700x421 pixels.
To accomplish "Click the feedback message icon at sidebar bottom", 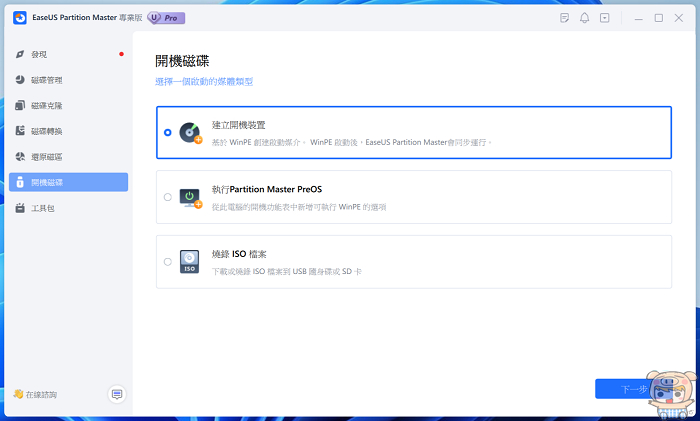I will pyautogui.click(x=117, y=394).
